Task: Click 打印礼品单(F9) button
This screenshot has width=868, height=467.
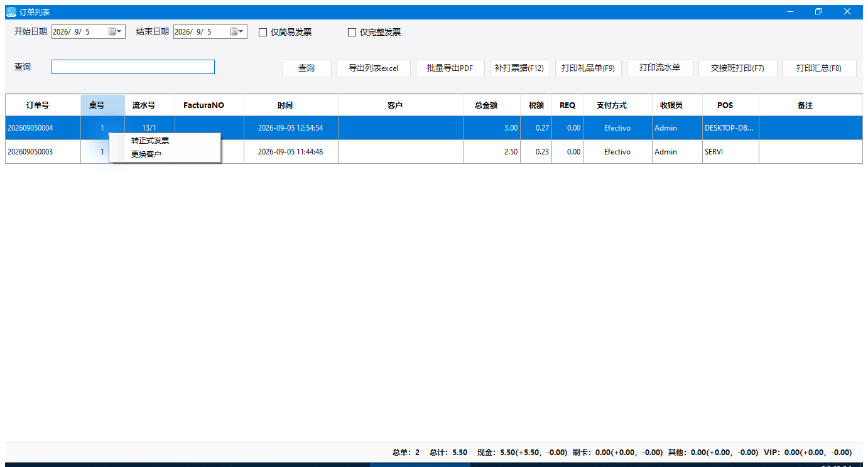Action: point(588,68)
